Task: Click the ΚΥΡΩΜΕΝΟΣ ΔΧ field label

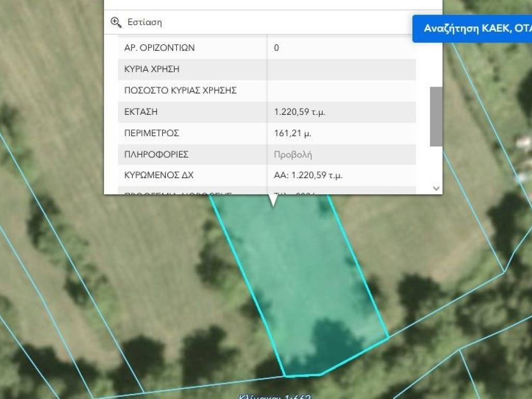Action: 159,176
